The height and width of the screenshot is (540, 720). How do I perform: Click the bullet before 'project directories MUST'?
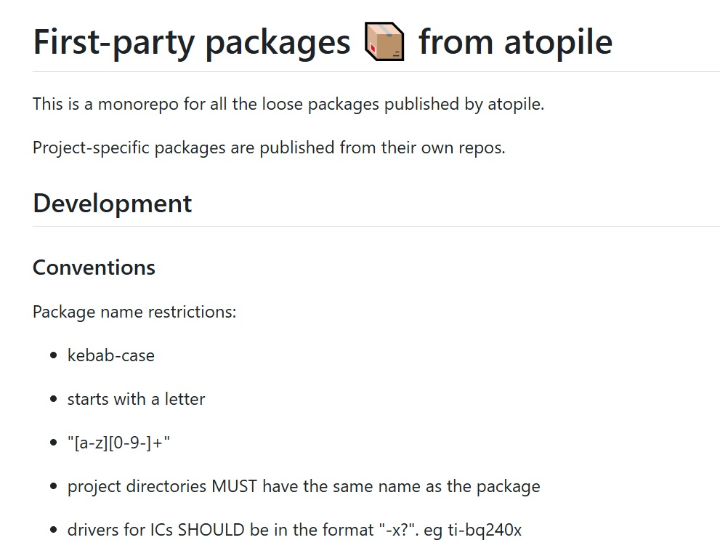tap(53, 487)
